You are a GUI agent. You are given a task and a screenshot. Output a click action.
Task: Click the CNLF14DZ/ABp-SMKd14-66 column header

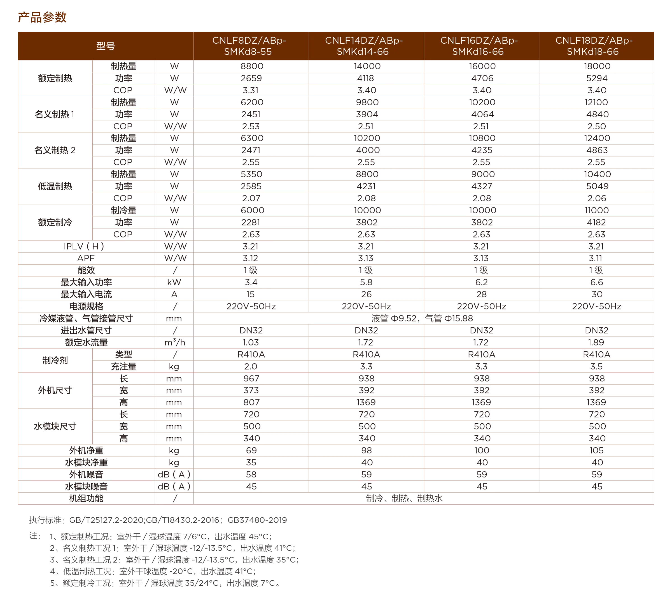click(x=364, y=46)
